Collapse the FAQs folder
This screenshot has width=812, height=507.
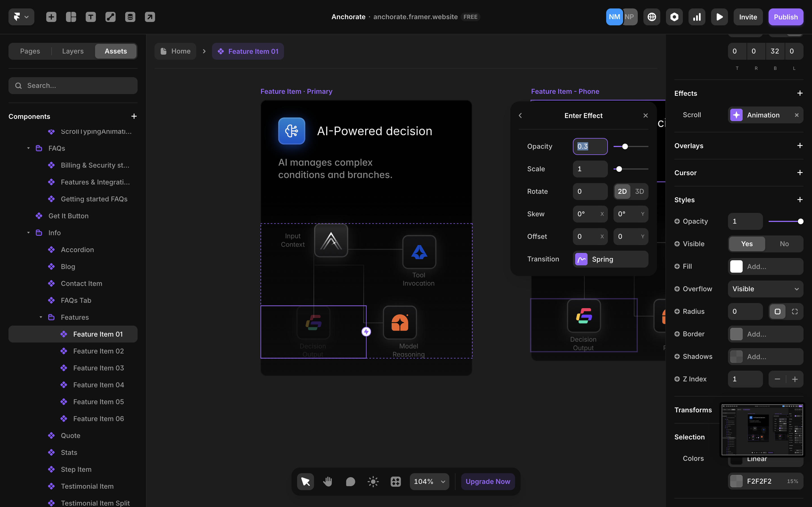28,148
